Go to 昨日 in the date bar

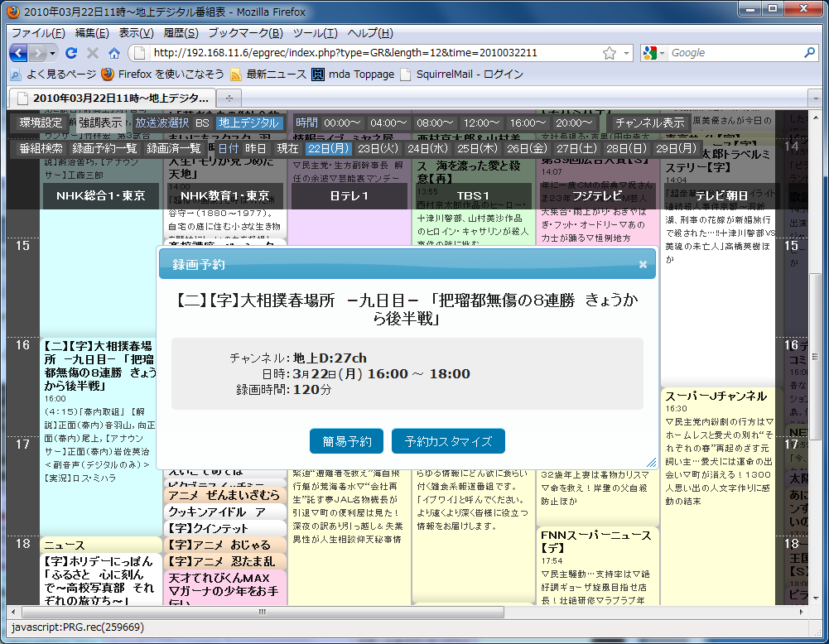click(256, 149)
